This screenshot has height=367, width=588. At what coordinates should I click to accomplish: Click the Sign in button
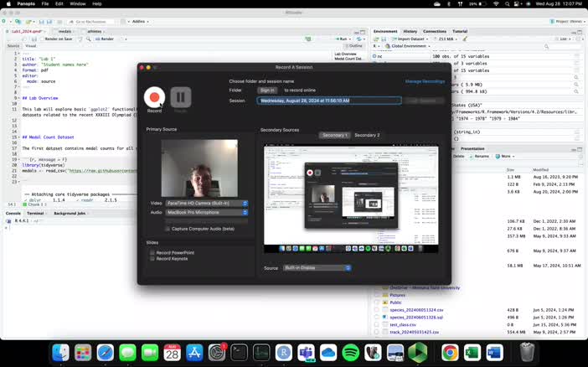click(266, 90)
